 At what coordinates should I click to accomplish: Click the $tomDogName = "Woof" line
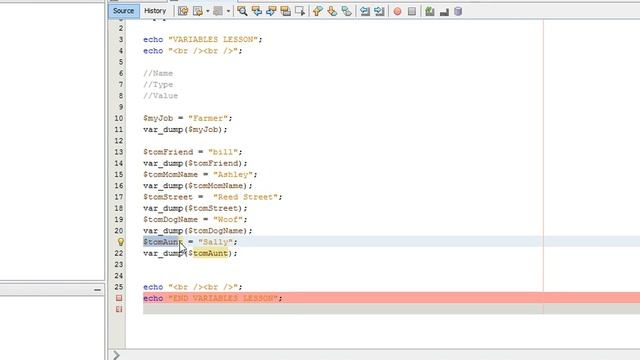pos(195,220)
